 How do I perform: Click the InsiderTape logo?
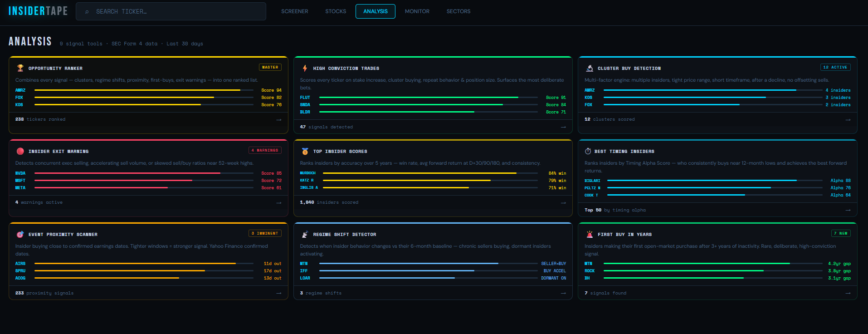(x=38, y=11)
